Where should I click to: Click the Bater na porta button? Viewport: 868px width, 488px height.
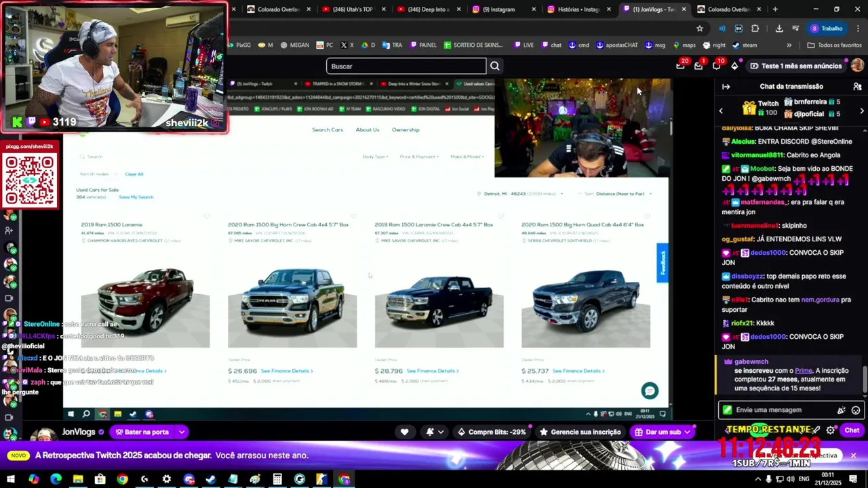coord(142,432)
